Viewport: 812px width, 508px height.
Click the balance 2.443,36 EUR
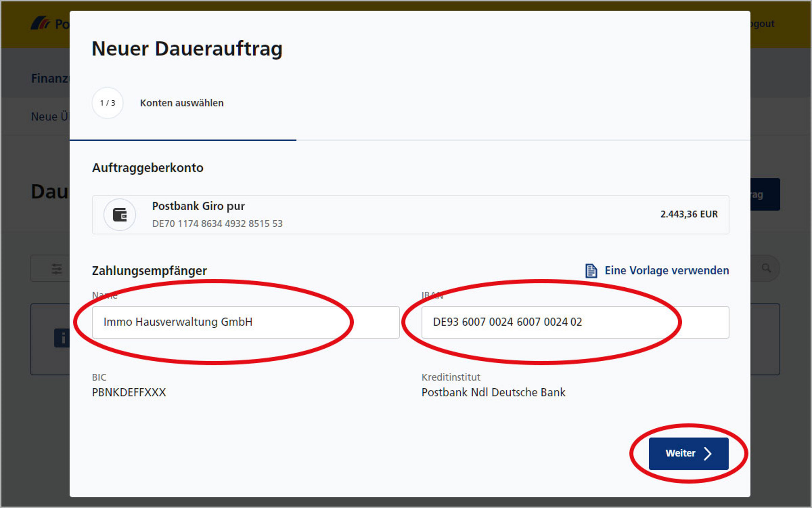point(689,214)
